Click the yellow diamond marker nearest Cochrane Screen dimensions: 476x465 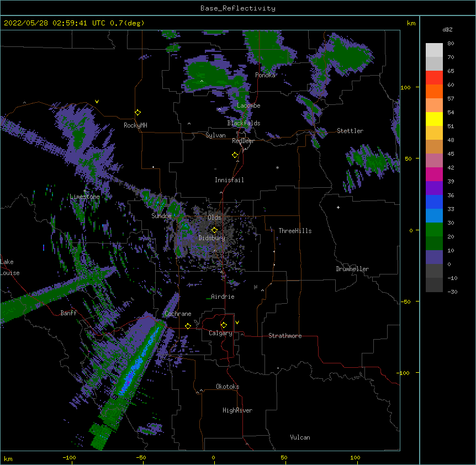point(188,326)
